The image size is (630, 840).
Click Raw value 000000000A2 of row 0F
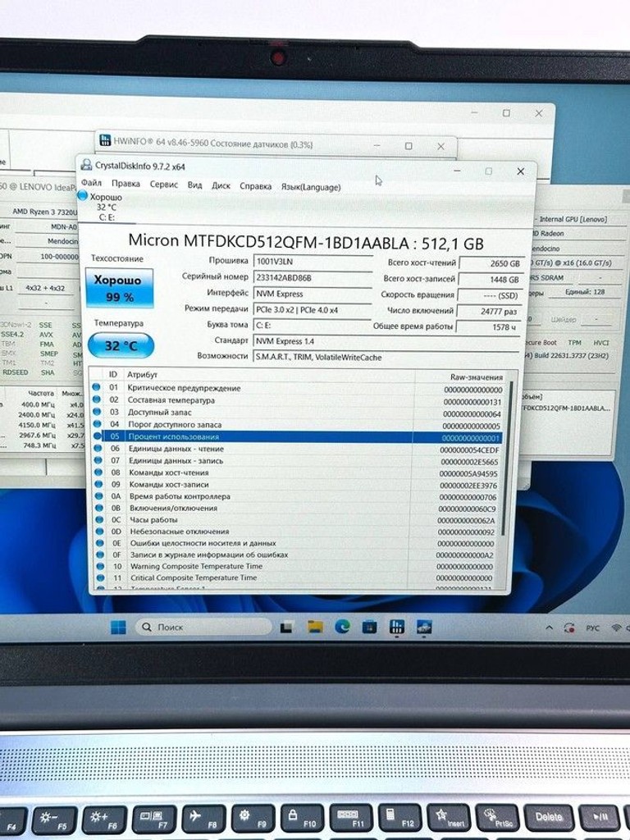[464, 555]
